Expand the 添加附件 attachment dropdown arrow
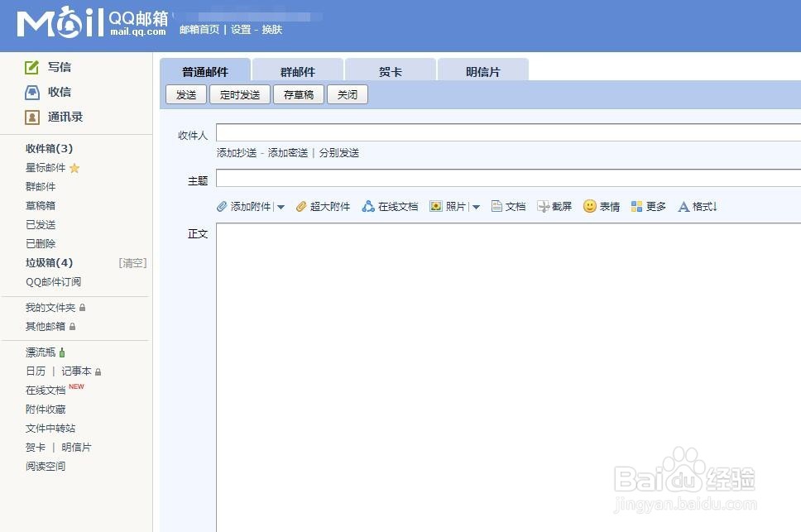The image size is (801, 532). (281, 206)
